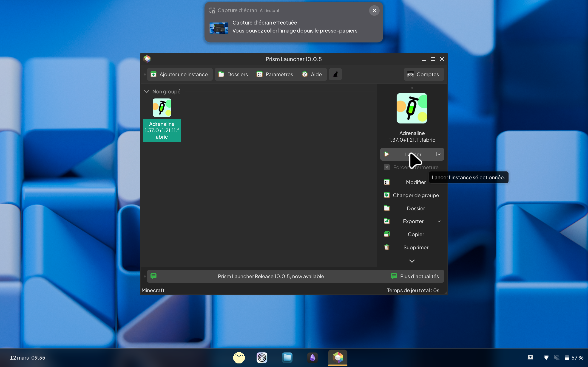588x367 pixels.
Task: Click Supprimer to delete instance
Action: 412,247
